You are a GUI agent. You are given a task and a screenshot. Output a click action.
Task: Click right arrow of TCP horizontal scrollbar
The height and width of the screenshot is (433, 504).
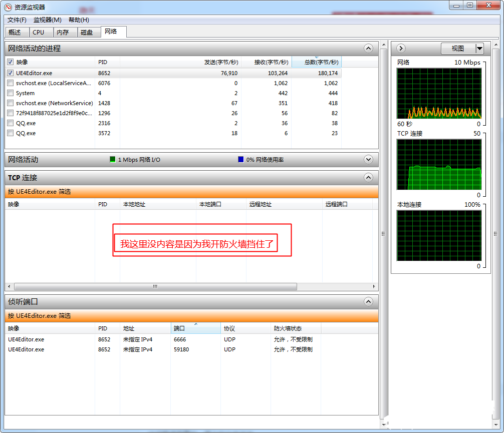coord(374,286)
